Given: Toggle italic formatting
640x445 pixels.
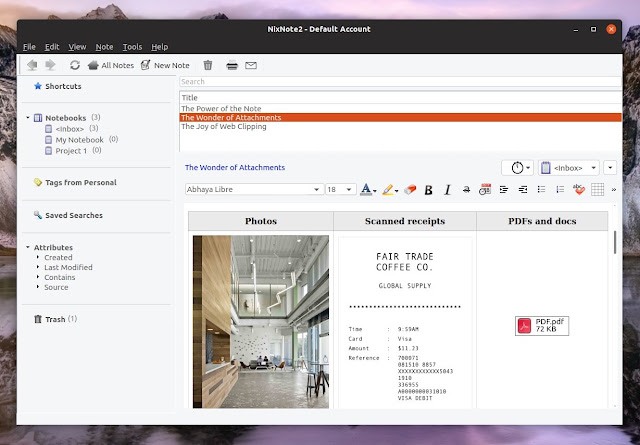Looking at the screenshot, I should point(447,190).
